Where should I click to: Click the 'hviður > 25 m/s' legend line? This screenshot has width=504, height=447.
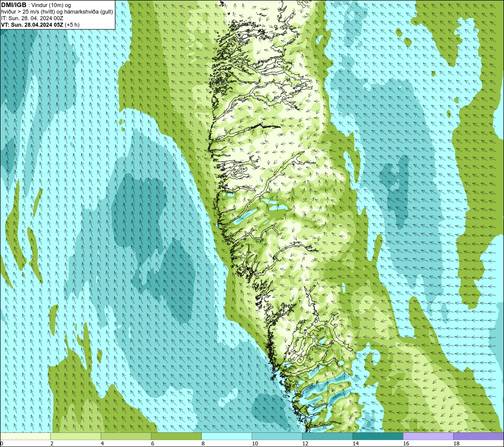tap(57, 12)
